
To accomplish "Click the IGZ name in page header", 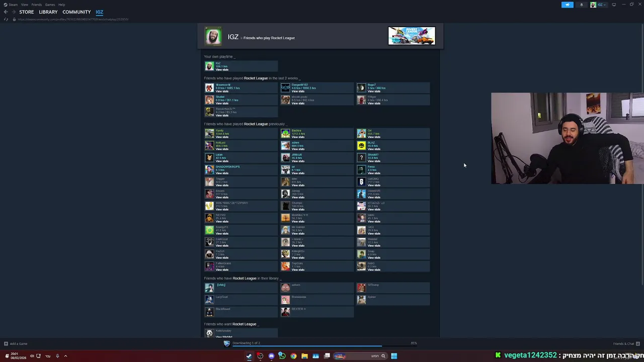I will click(233, 37).
